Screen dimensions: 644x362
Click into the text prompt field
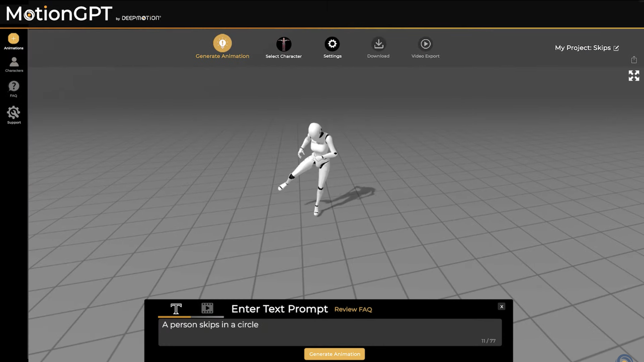330,332
